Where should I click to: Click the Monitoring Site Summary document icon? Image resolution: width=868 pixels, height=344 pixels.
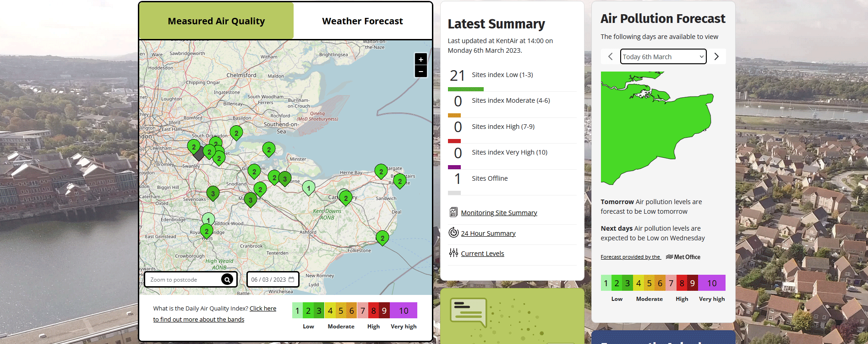coord(453,212)
